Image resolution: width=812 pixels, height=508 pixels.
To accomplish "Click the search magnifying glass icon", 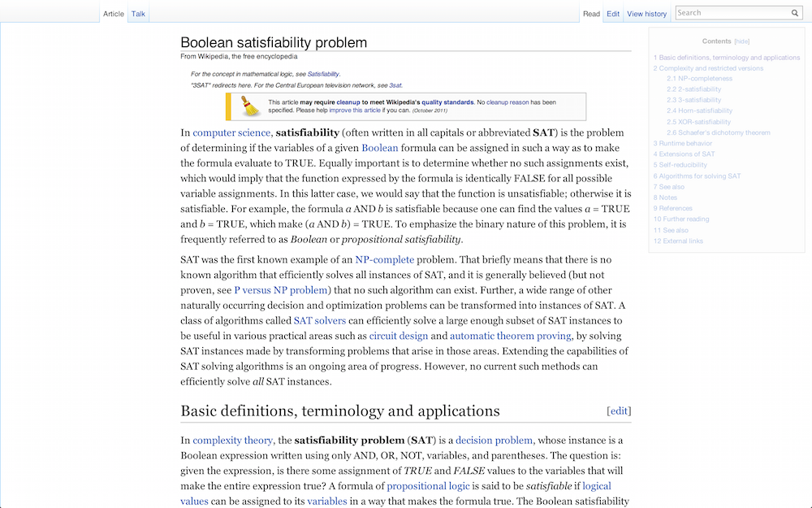I will pyautogui.click(x=795, y=13).
